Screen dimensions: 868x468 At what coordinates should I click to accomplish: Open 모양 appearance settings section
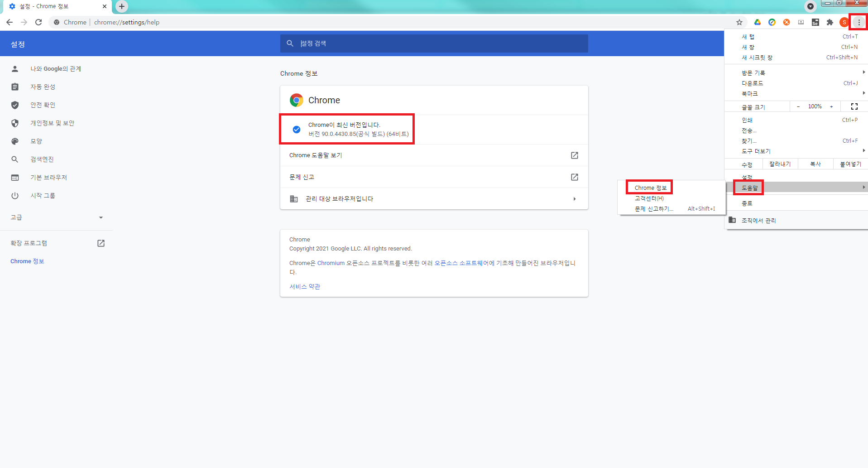[56, 141]
